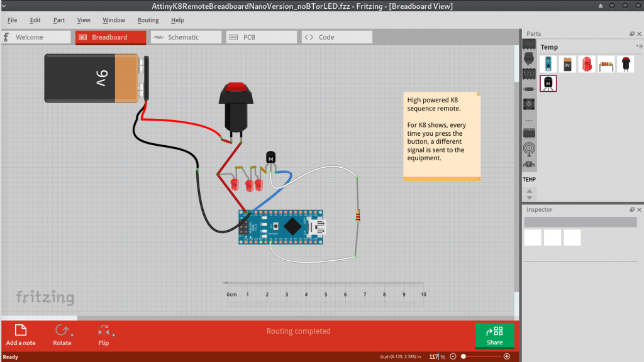Open the three-dots parts bin entry
Viewport: 644px width, 362px height.
click(x=529, y=121)
